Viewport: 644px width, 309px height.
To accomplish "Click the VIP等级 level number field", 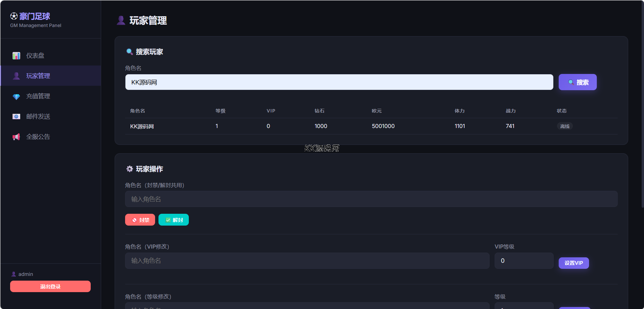I will 524,261.
